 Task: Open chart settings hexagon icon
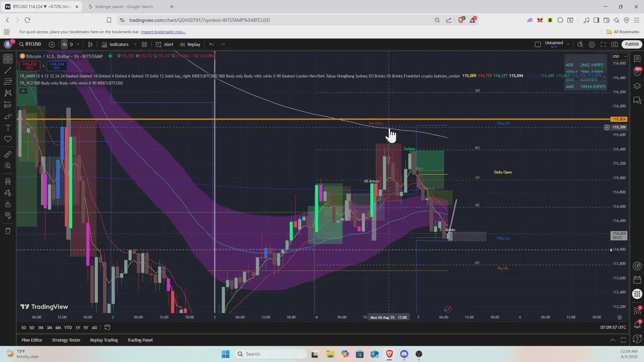[x=592, y=44]
